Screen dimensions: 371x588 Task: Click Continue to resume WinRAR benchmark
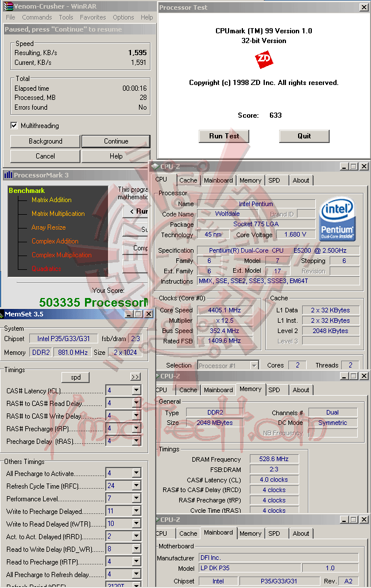[x=116, y=141]
